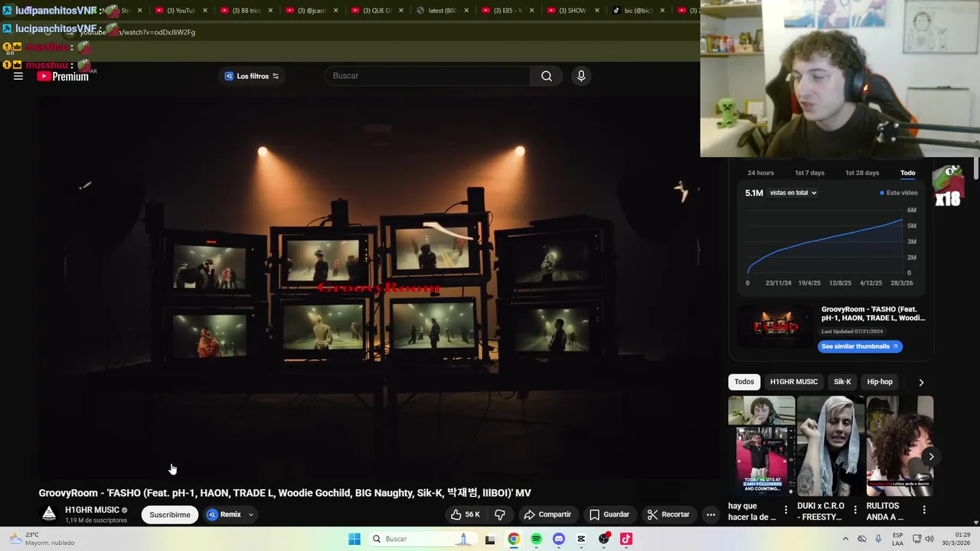Switch chart range to '1st 7 days'
The width and height of the screenshot is (980, 551).
coord(809,173)
